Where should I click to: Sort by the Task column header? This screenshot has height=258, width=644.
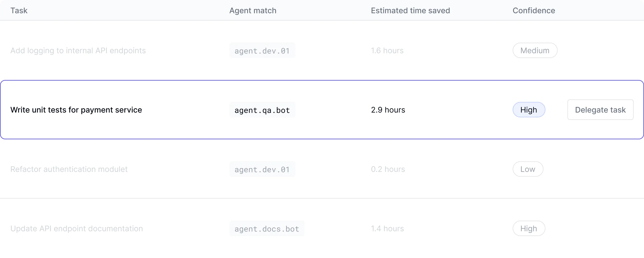(19, 11)
